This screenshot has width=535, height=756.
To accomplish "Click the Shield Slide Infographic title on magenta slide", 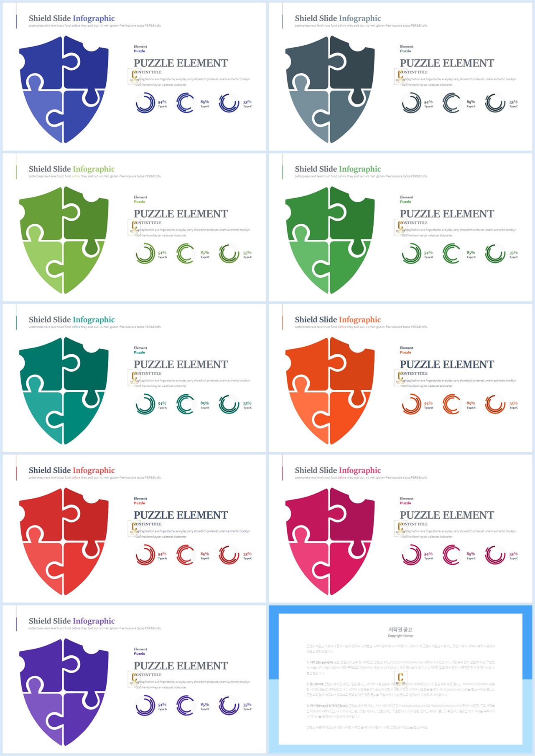I will (338, 470).
